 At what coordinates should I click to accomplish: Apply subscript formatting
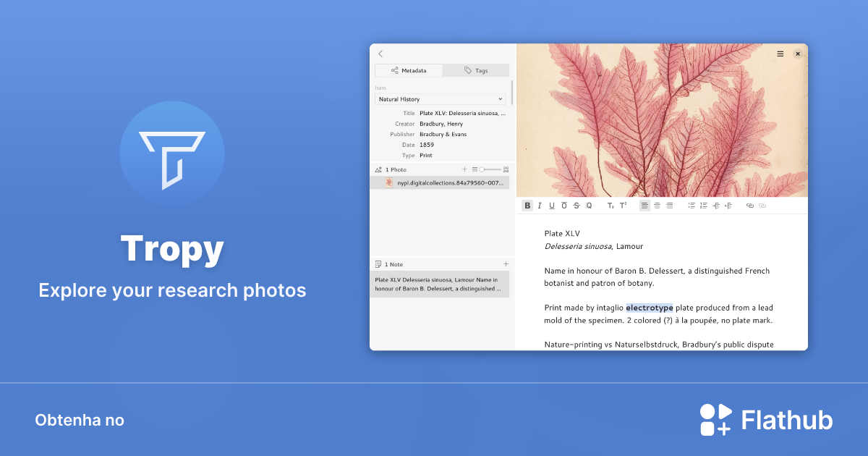click(x=610, y=206)
